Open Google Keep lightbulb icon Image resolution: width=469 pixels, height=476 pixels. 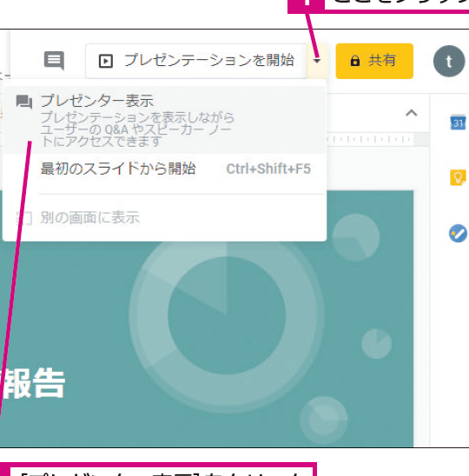point(458,177)
